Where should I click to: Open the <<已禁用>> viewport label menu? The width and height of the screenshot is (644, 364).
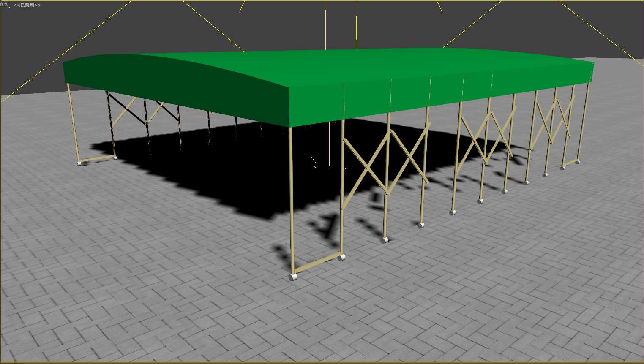click(x=27, y=5)
